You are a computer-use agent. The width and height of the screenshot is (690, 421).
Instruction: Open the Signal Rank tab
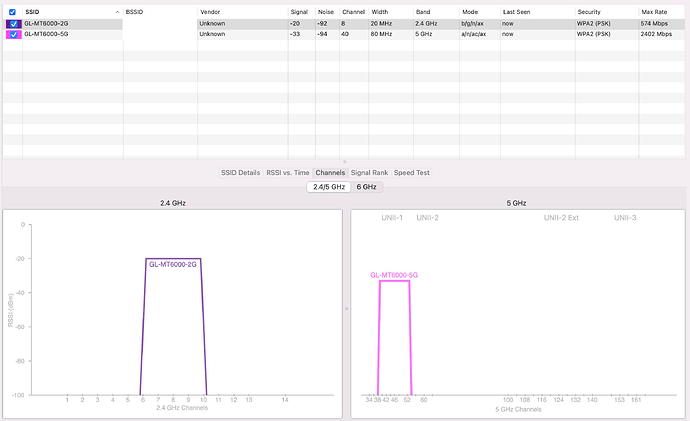coord(369,173)
